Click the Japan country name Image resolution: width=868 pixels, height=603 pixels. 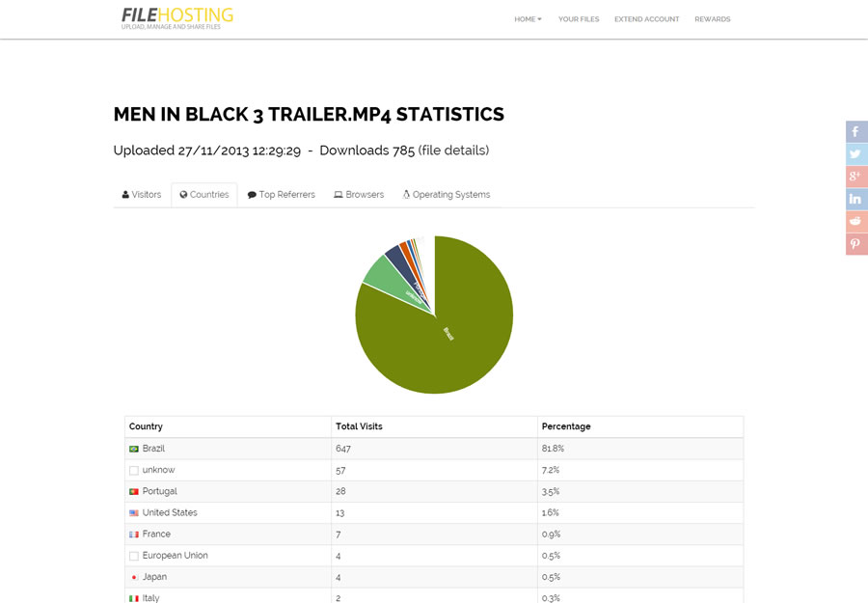pyautogui.click(x=154, y=578)
